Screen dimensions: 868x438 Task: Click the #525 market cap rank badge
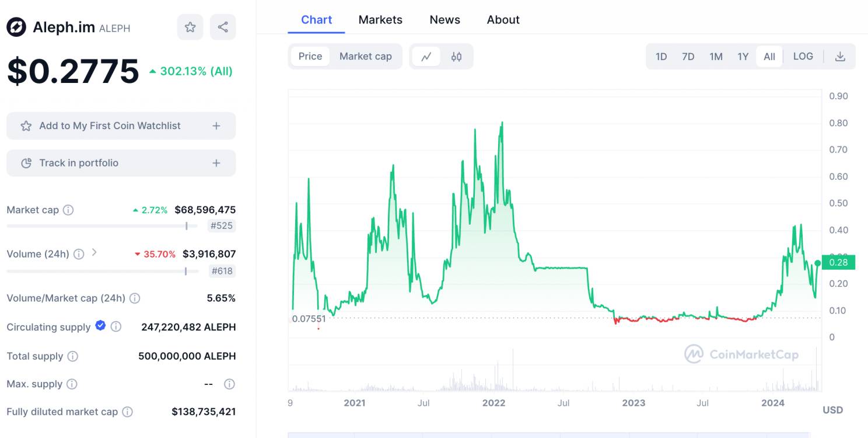point(222,226)
